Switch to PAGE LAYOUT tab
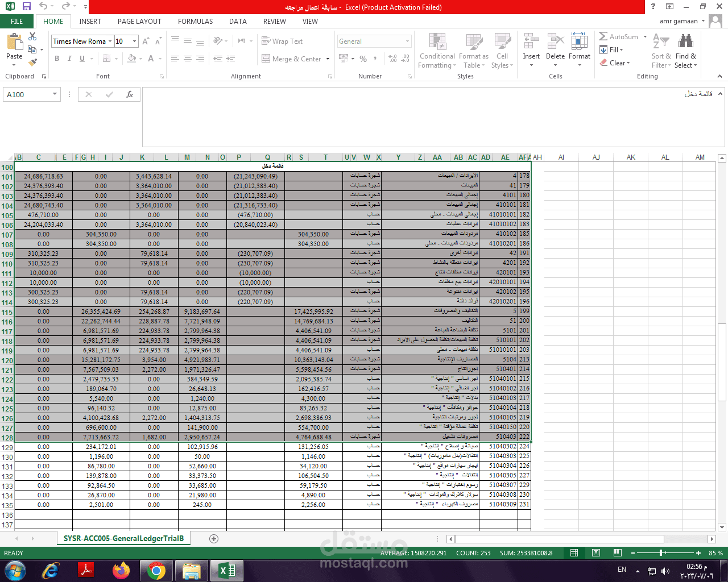 (x=139, y=22)
